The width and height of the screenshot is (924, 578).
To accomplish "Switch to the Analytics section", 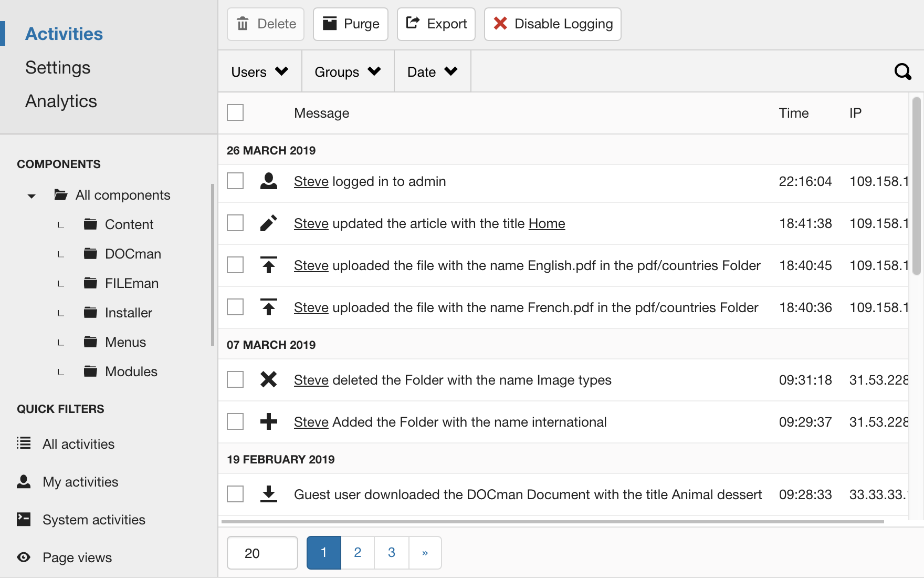I will point(61,101).
